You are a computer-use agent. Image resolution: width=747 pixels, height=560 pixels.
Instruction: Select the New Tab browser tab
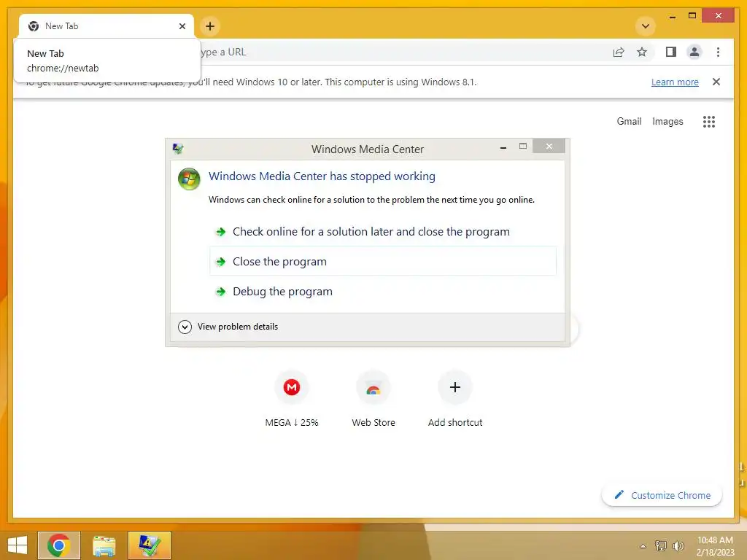[107, 26]
